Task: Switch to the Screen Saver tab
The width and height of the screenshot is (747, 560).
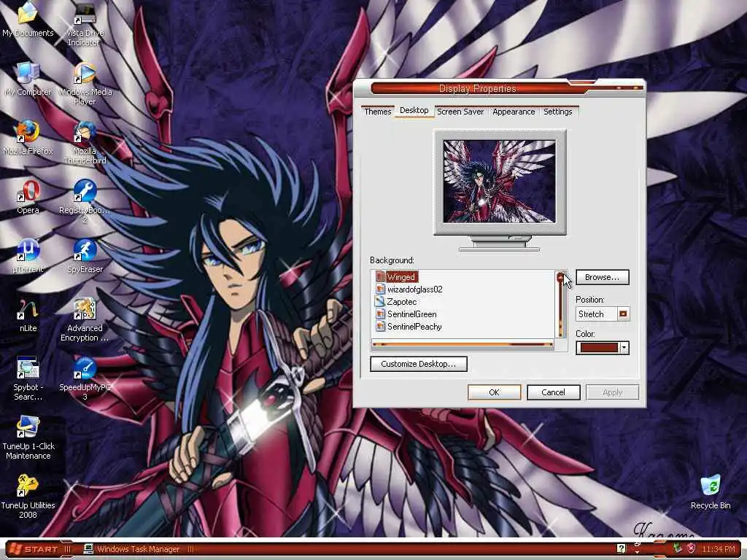Action: [460, 112]
